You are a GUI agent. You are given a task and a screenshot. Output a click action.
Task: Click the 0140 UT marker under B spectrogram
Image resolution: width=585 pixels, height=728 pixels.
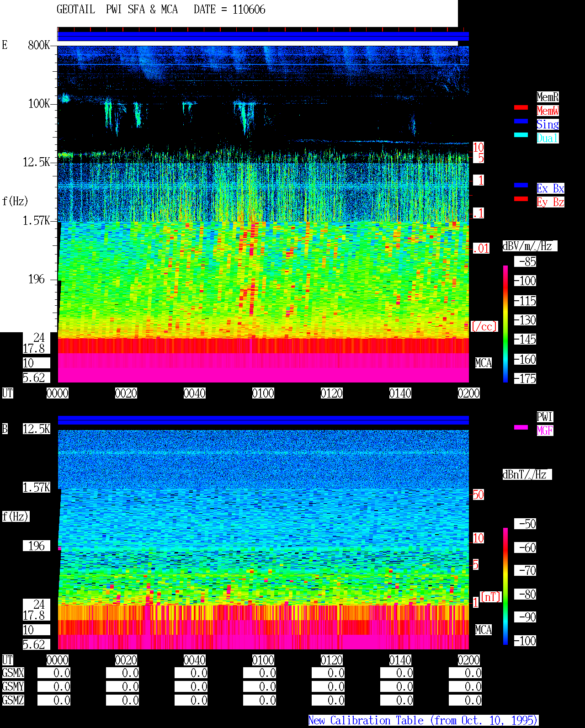coord(400,660)
